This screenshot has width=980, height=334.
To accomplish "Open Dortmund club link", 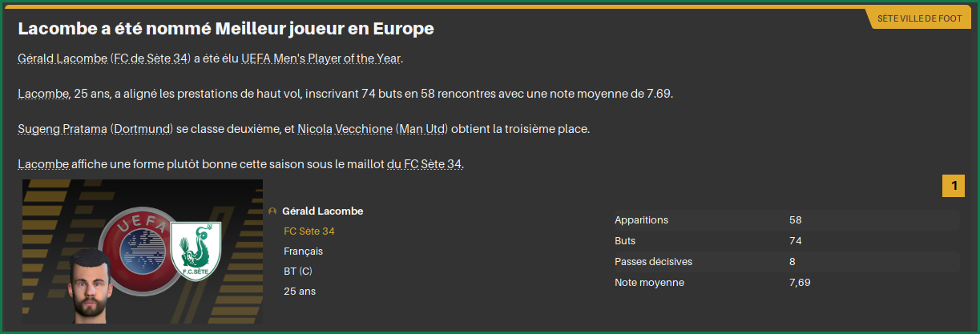I will [x=143, y=129].
